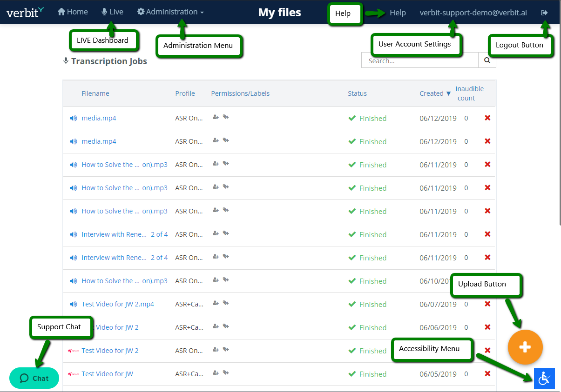Click the Filename column header

tap(95, 93)
